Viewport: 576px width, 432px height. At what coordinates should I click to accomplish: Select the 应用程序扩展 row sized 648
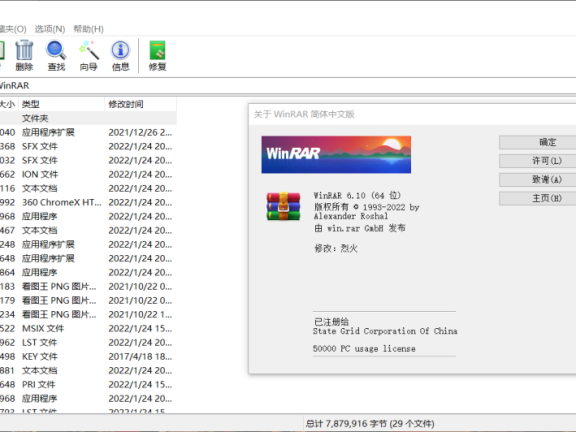88,258
